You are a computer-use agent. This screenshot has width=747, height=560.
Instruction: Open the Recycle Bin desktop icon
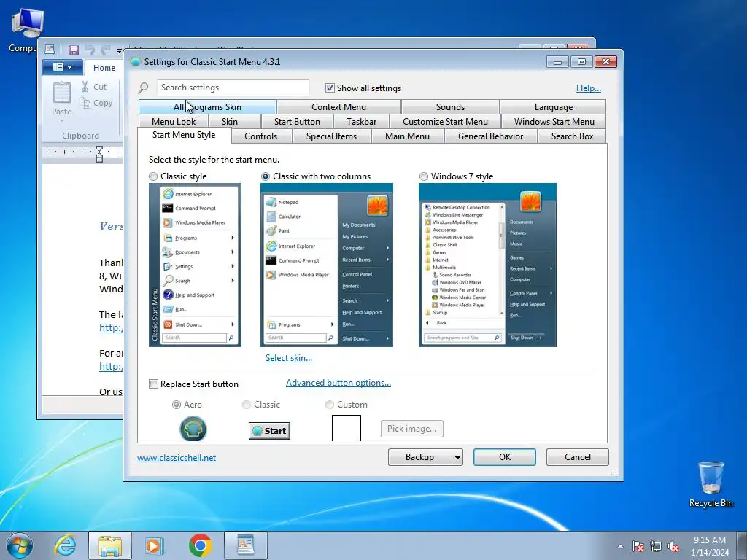click(x=711, y=485)
